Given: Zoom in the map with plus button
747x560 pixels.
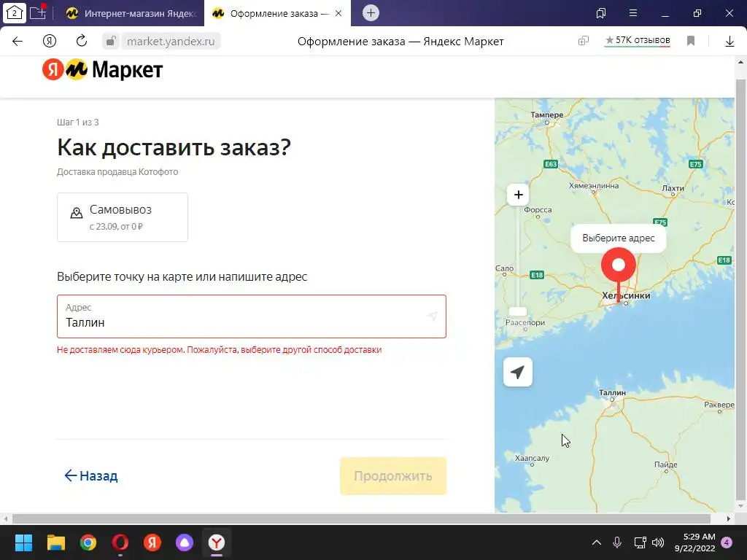Looking at the screenshot, I should (519, 195).
